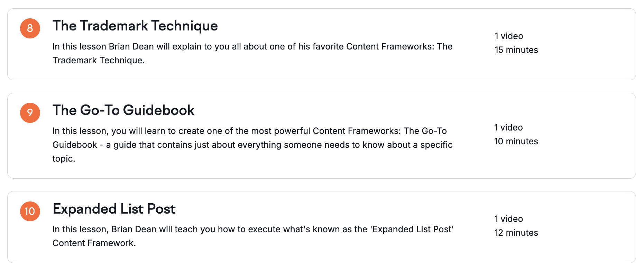644x270 pixels.
Task: Click the '15 minutes' duration label
Action: [516, 50]
